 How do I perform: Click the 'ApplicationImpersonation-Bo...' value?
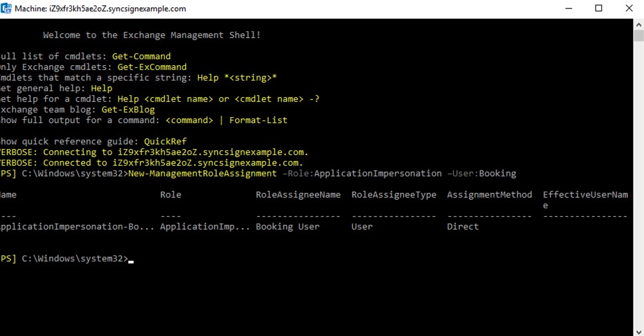coord(77,227)
